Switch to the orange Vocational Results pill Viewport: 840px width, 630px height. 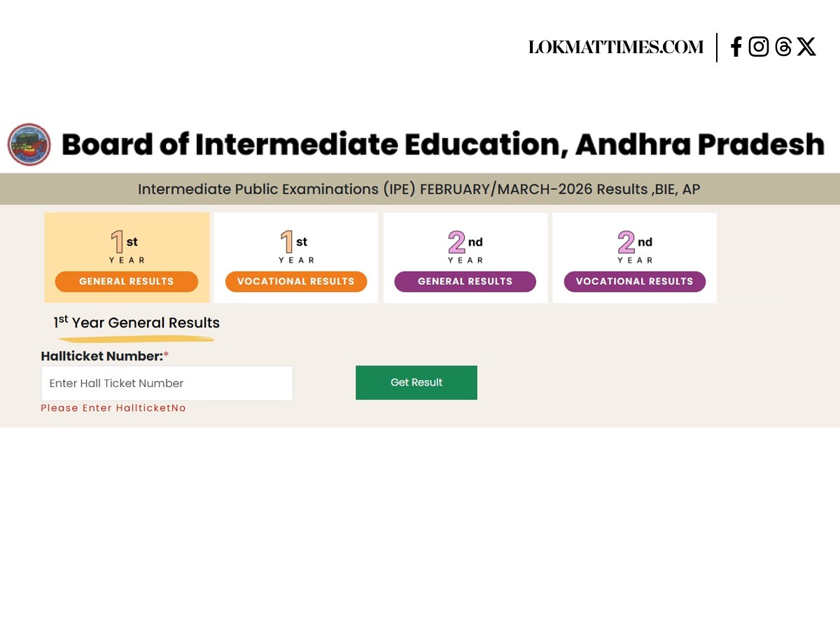click(296, 281)
